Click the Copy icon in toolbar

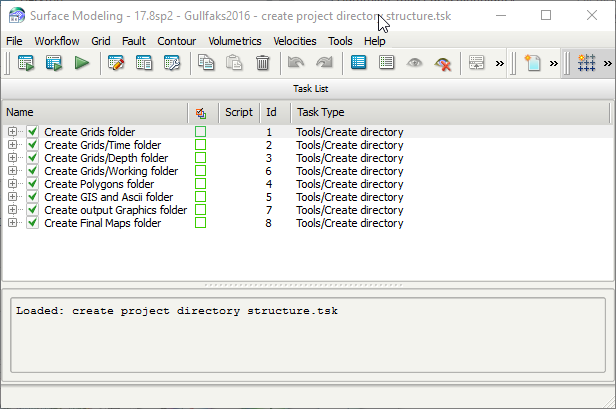coord(206,64)
